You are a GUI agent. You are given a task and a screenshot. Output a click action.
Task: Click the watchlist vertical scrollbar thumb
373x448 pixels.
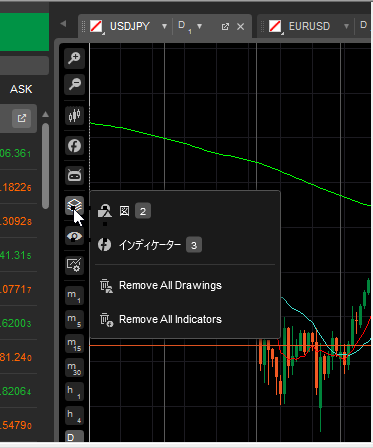click(46, 166)
